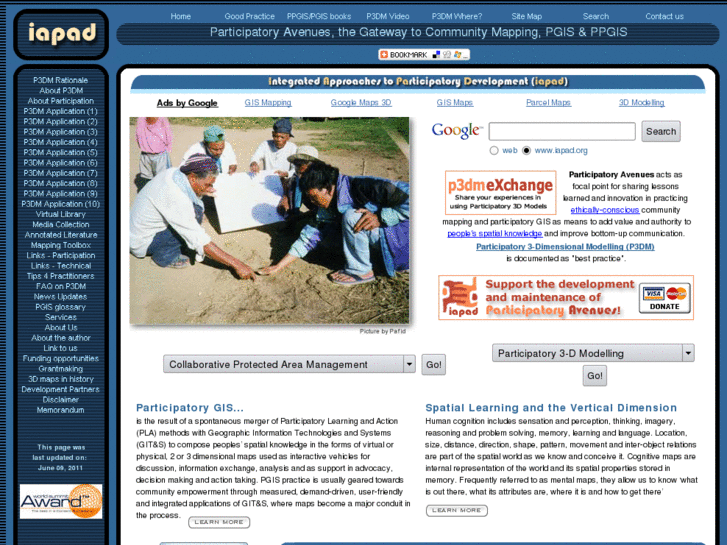
Task: Open Good Practice in top menu
Action: [x=249, y=16]
